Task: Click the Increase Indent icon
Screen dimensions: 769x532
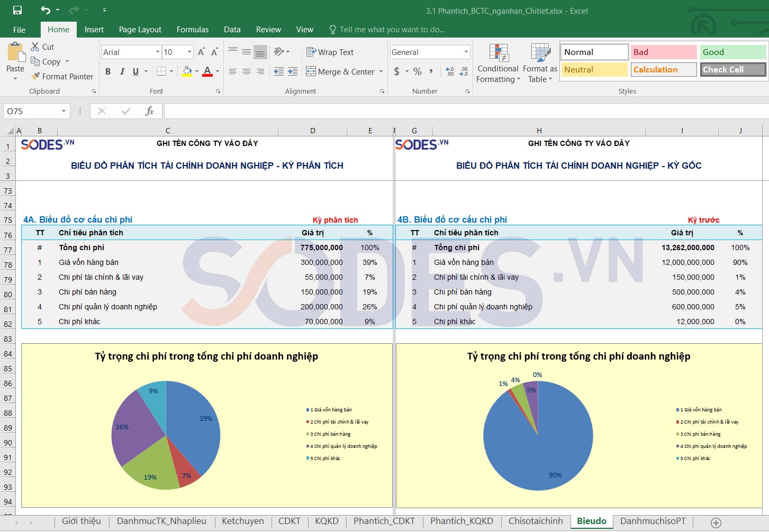Action: click(x=293, y=71)
